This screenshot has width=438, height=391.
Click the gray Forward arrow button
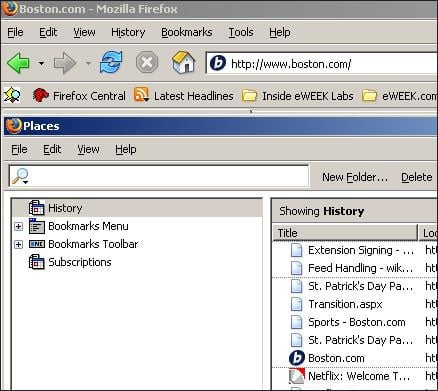pyautogui.click(x=65, y=63)
